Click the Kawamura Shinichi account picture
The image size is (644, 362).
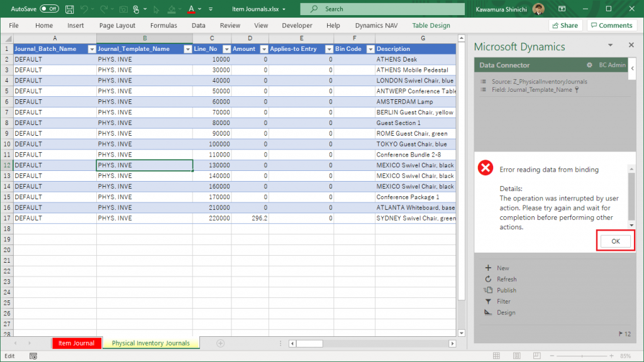click(x=538, y=9)
